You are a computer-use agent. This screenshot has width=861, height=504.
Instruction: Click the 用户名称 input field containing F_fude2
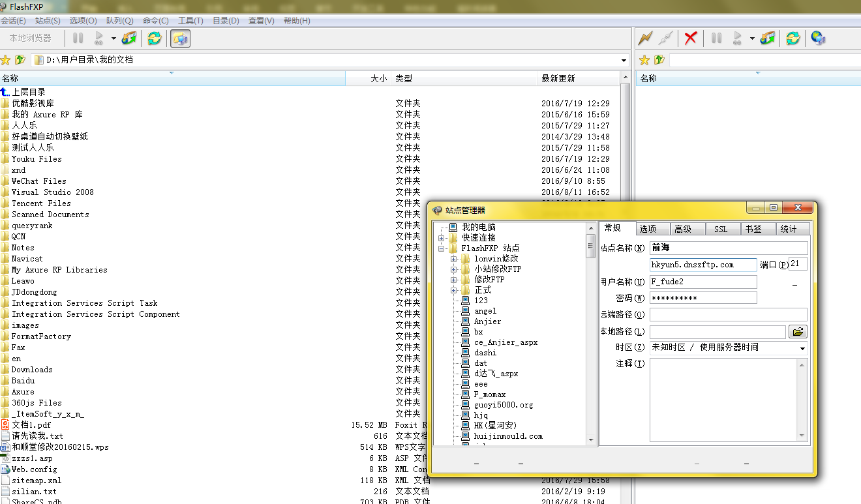(702, 282)
